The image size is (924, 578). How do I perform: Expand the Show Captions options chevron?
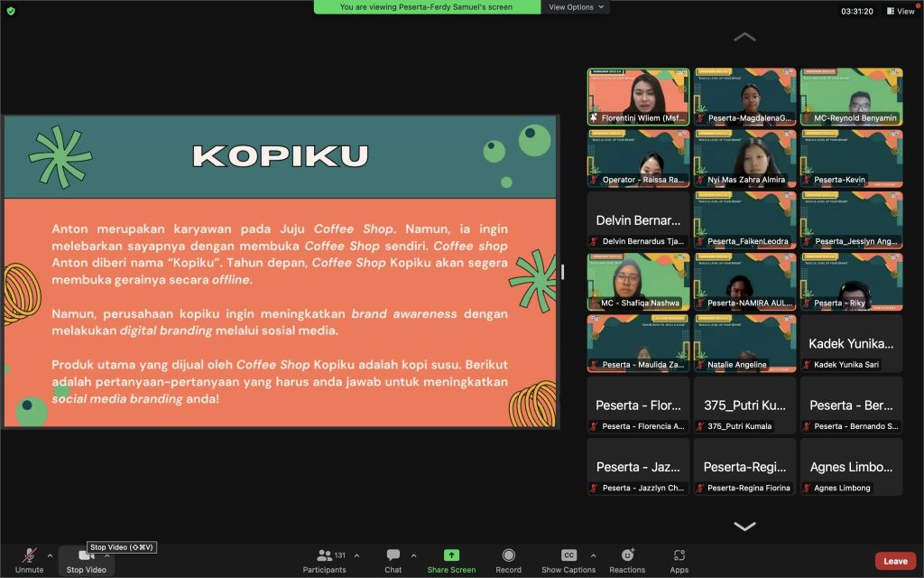pyautogui.click(x=593, y=555)
